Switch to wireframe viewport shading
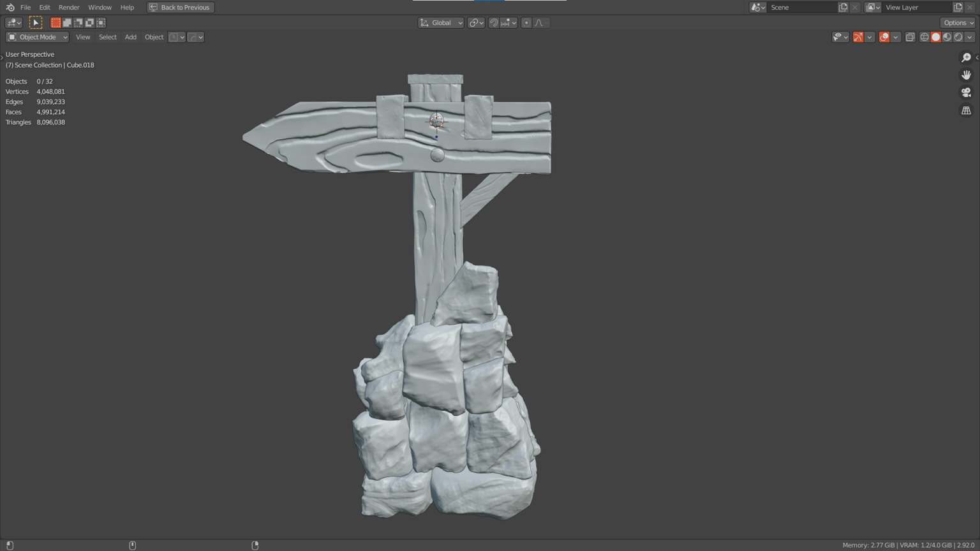This screenshot has height=551, width=980. [x=924, y=37]
